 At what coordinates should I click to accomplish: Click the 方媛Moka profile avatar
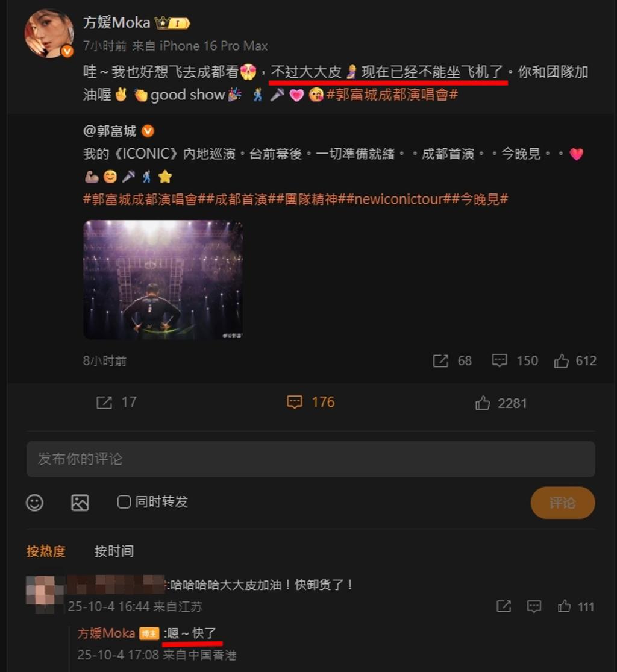[x=49, y=33]
